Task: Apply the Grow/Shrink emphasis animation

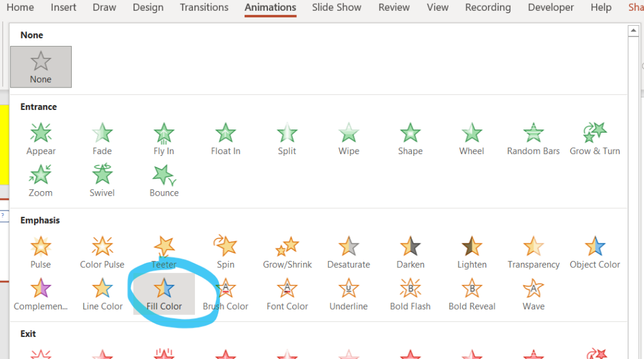Action: (x=287, y=252)
